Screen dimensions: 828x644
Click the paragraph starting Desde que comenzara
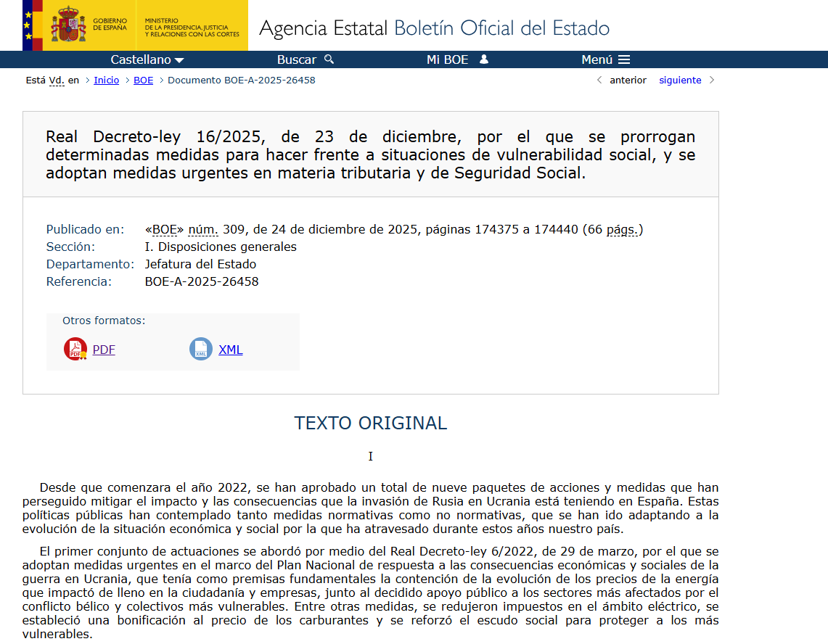370,508
